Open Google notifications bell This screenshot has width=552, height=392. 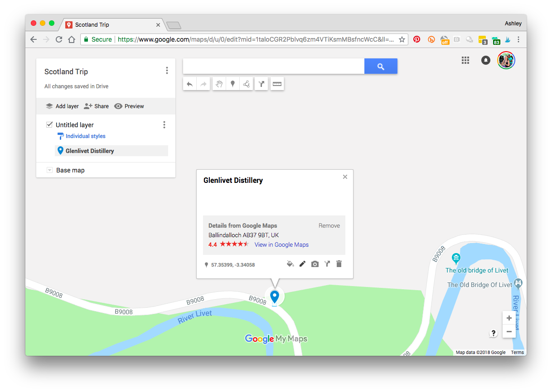click(486, 60)
